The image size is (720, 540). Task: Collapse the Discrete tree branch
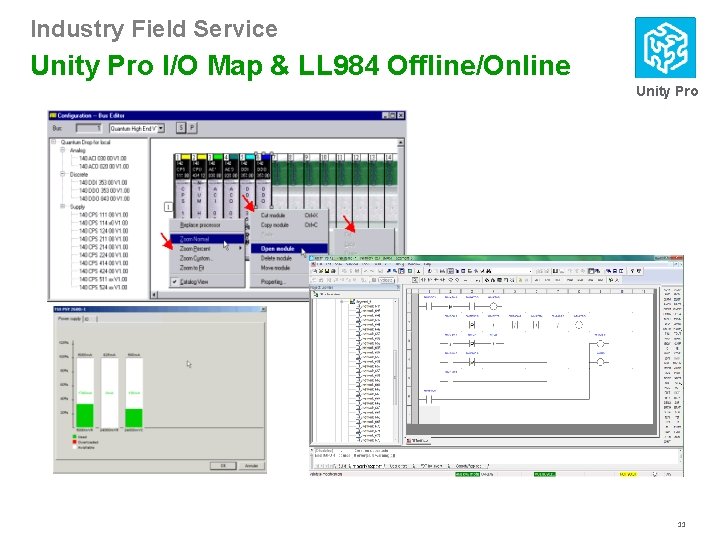tap(63, 174)
